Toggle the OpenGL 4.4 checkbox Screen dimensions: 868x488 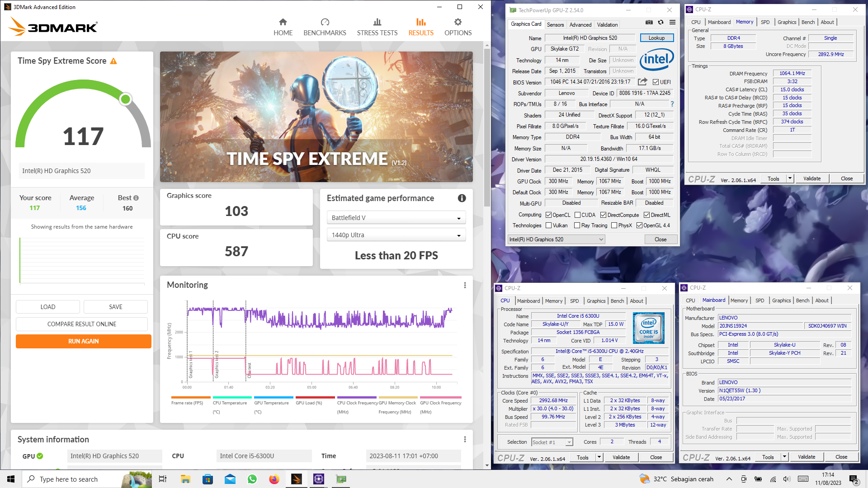639,225
